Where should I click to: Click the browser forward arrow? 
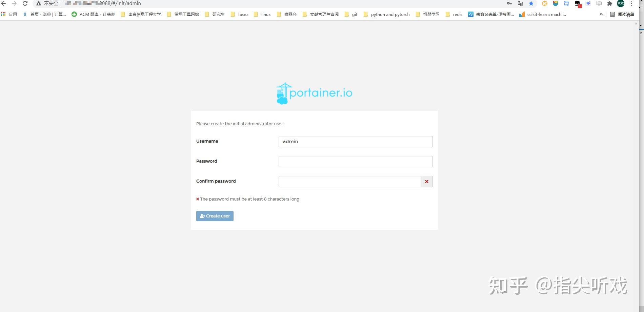(14, 3)
